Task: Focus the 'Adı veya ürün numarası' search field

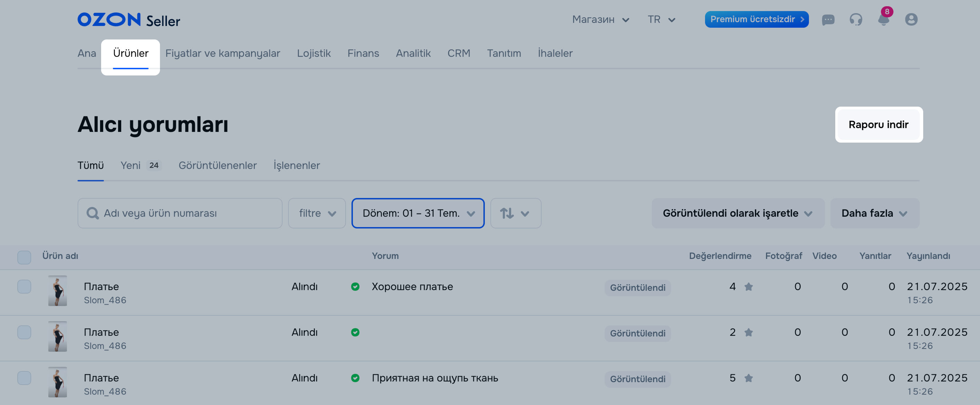Action: pyautogui.click(x=180, y=213)
